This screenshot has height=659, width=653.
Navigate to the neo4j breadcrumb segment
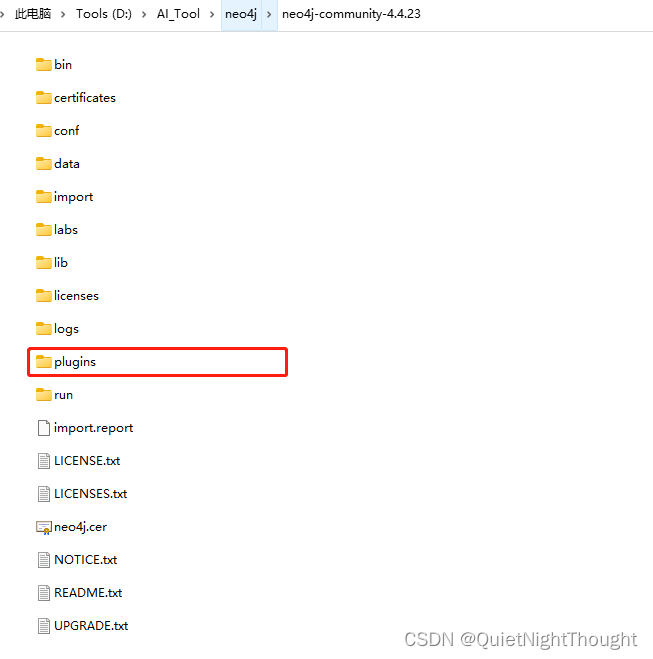click(241, 14)
